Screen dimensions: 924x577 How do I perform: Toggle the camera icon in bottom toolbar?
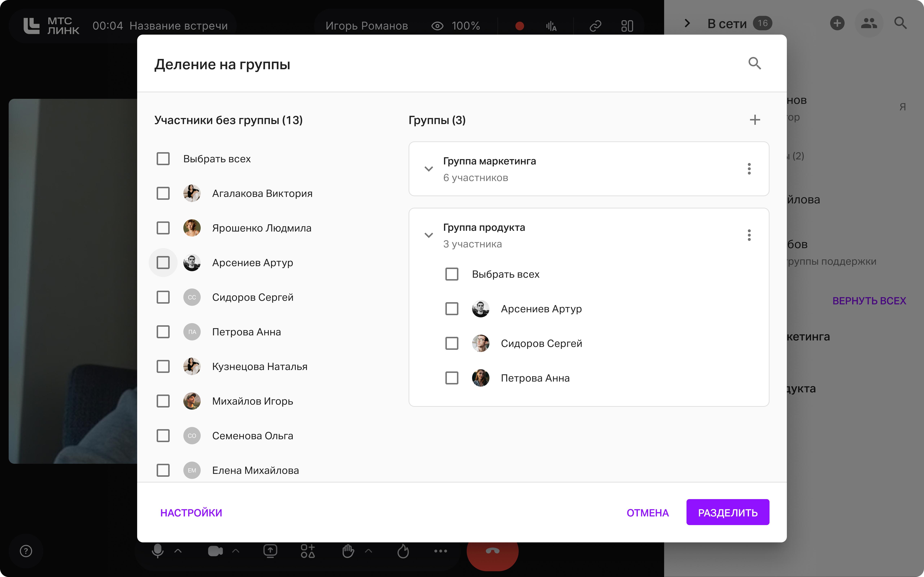pyautogui.click(x=215, y=551)
